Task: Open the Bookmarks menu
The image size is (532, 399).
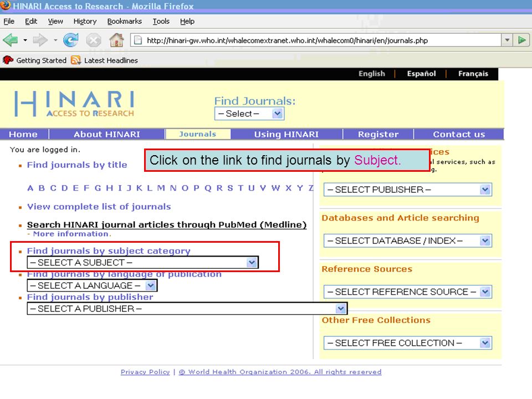Action: [125, 22]
